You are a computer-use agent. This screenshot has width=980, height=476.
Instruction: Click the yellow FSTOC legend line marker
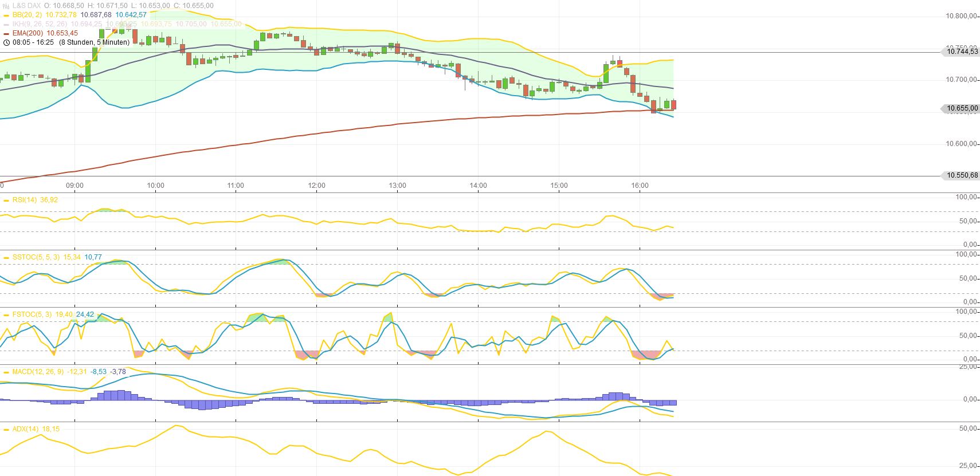(x=6, y=314)
